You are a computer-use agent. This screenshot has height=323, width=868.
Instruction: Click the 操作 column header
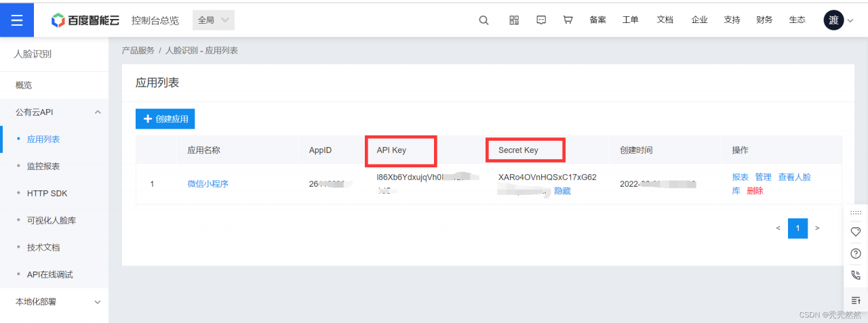tap(740, 150)
